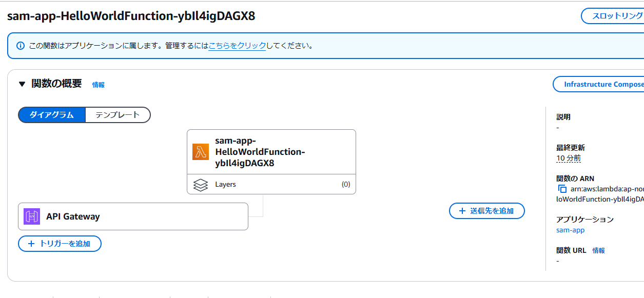644x298 pixels.
Task: Click the API Gateway purple icon
Action: (x=32, y=216)
